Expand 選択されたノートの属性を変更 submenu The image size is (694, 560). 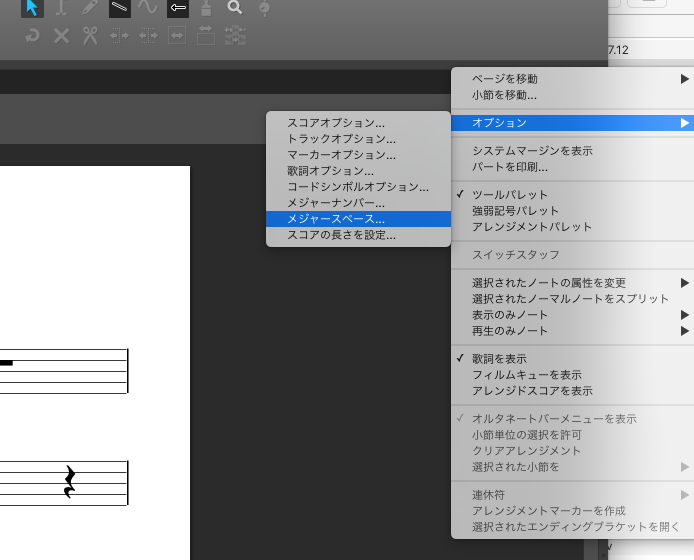coord(572,283)
